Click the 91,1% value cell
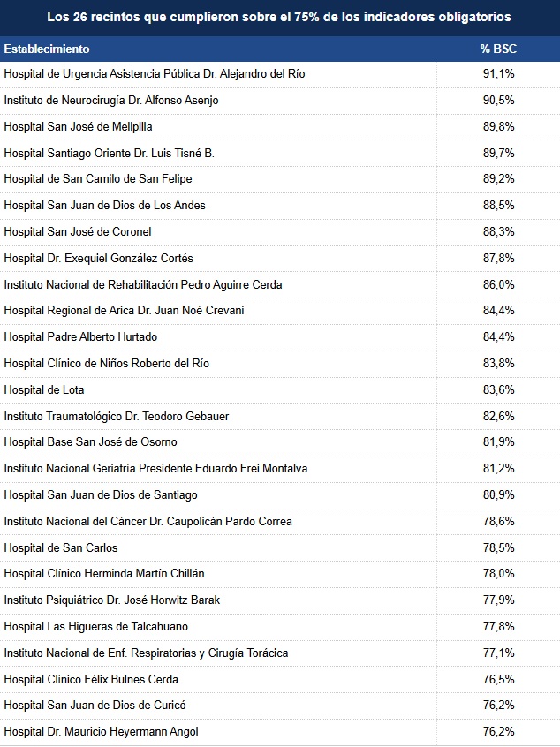Viewport: 560px width, 747px height. [x=498, y=74]
